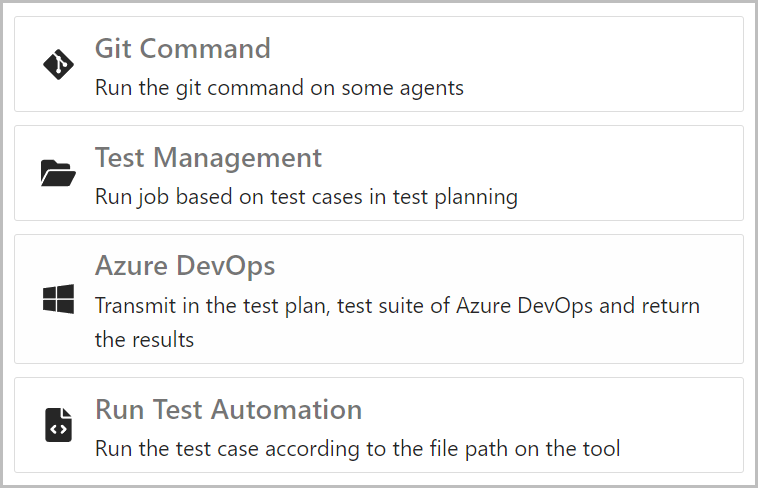The height and width of the screenshot is (488, 758).
Task: Select empty right area of the Test Management card
Action: pyautogui.click(x=628, y=173)
